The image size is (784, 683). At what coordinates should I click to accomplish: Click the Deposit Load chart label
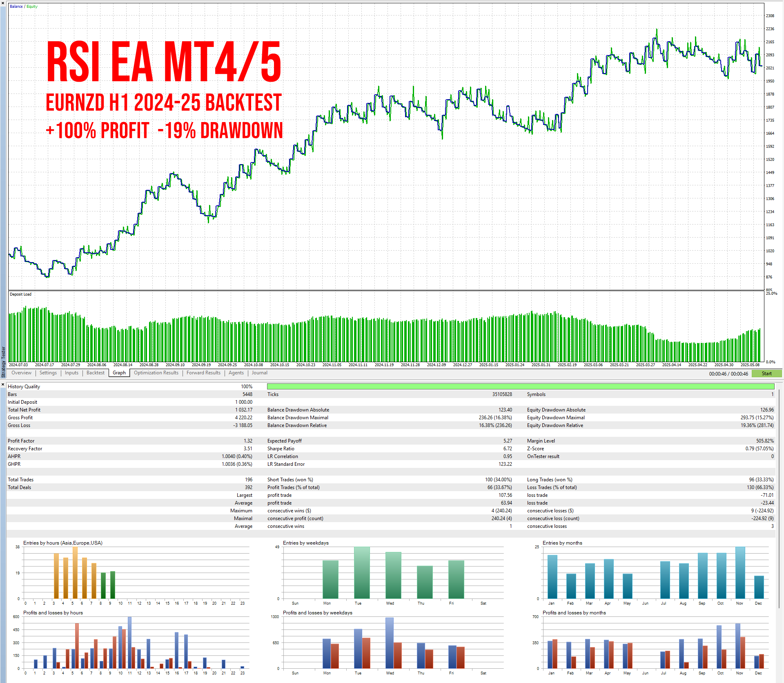click(20, 294)
